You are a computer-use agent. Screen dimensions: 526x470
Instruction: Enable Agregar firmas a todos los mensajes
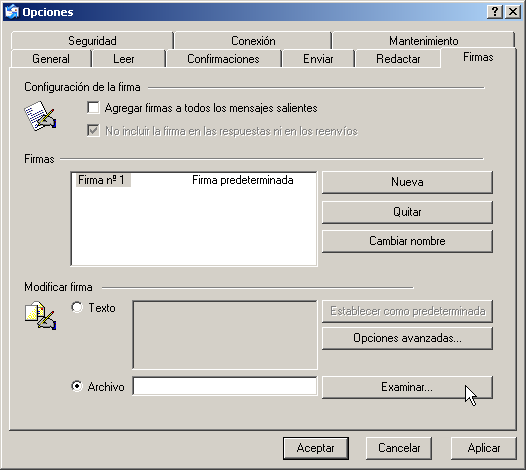click(x=93, y=108)
